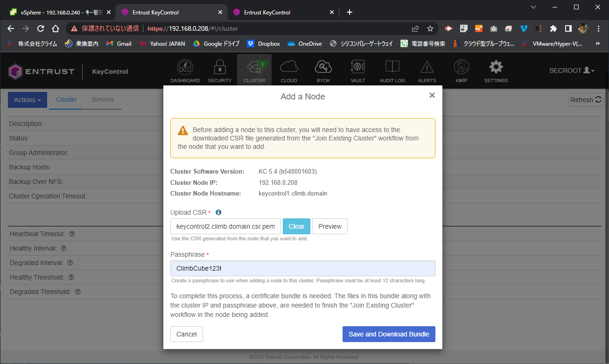609x364 pixels.
Task: Click the CSR filename field
Action: pyautogui.click(x=226, y=226)
